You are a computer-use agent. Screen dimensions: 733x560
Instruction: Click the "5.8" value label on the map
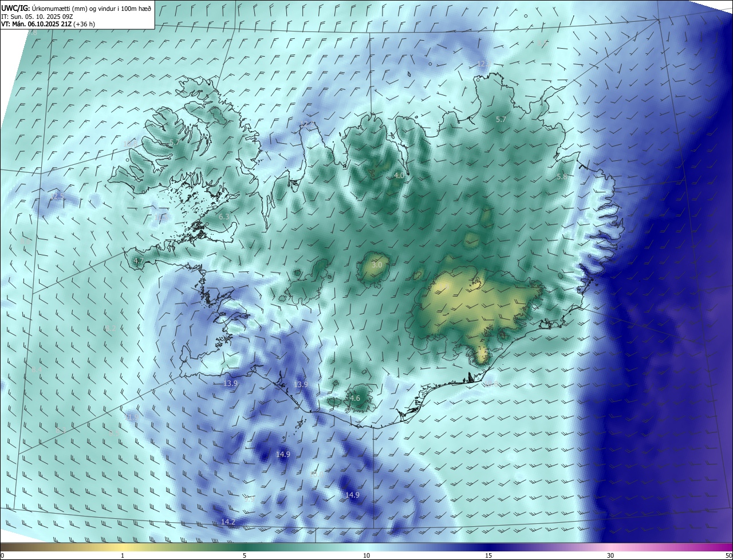click(x=562, y=177)
